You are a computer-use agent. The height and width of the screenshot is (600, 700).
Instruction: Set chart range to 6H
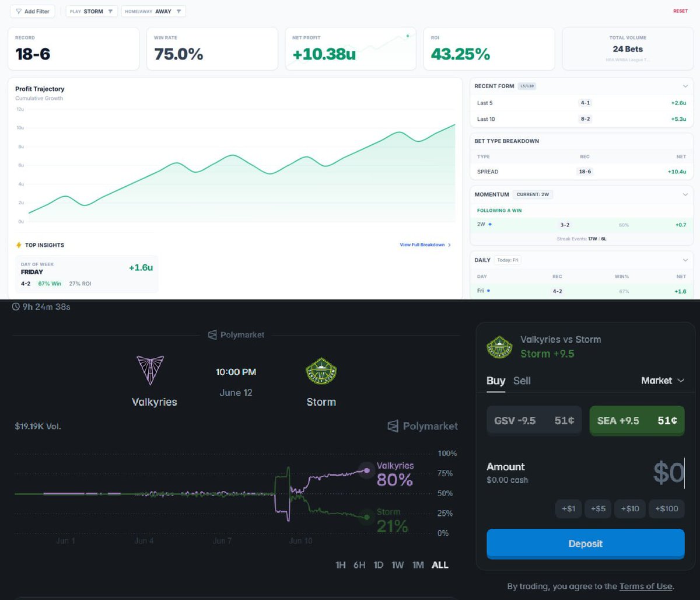tap(359, 565)
